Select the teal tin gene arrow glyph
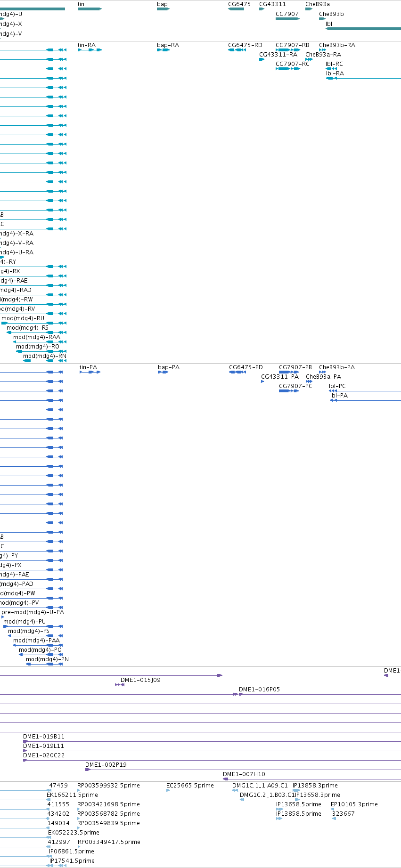The height and width of the screenshot is (868, 401). [90, 9]
